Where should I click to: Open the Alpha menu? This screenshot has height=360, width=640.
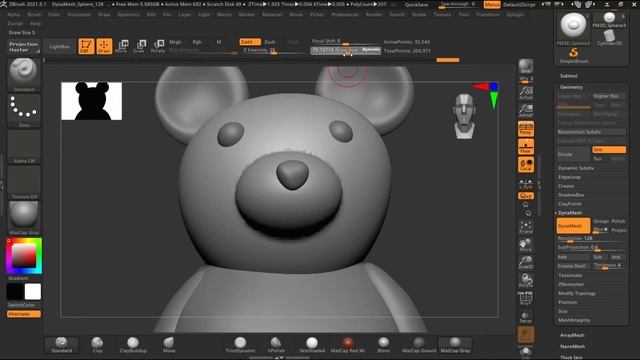(13, 14)
